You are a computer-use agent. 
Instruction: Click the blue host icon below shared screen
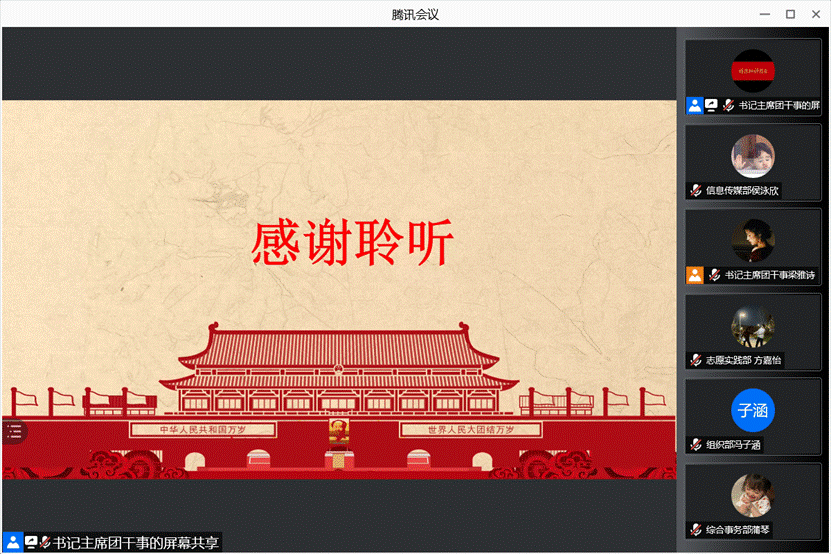coord(13,543)
